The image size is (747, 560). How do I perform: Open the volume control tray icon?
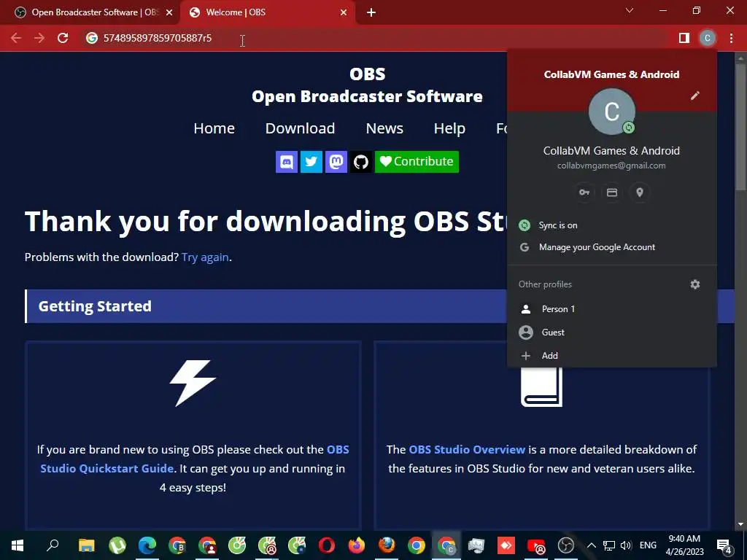click(626, 545)
